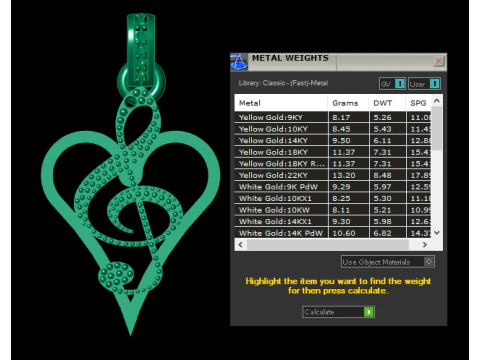
Task: Click the 5.98 DWT value
Action: pos(382,222)
